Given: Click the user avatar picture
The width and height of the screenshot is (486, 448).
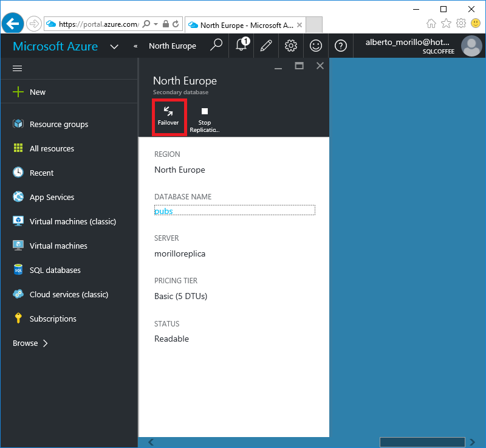Looking at the screenshot, I should [x=471, y=46].
